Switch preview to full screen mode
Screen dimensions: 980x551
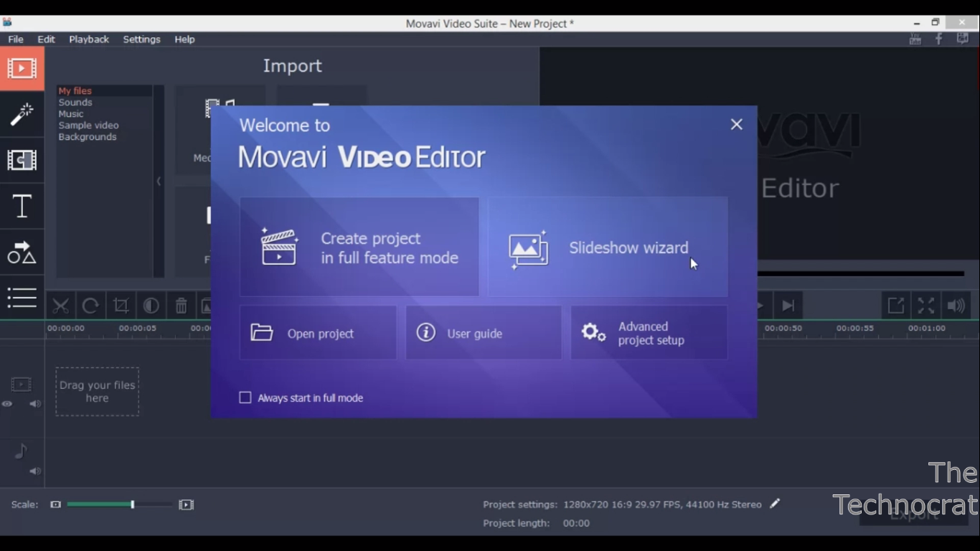(x=925, y=305)
